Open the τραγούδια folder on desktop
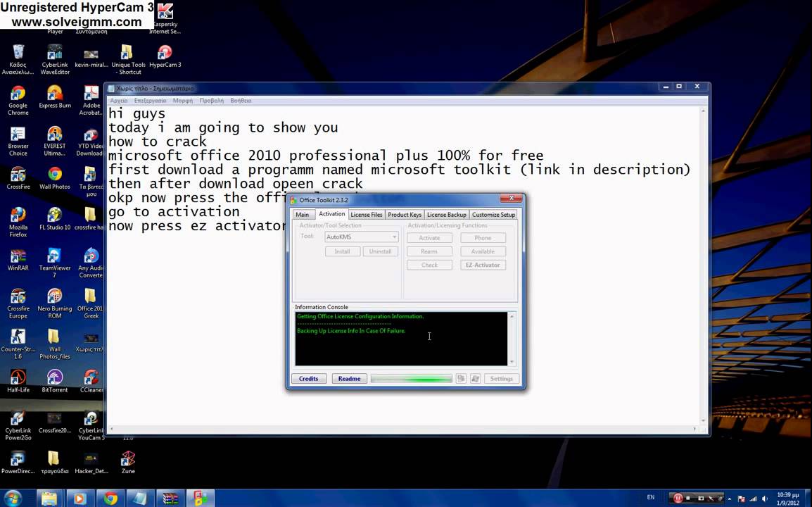This screenshot has width=812, height=507. 55,463
